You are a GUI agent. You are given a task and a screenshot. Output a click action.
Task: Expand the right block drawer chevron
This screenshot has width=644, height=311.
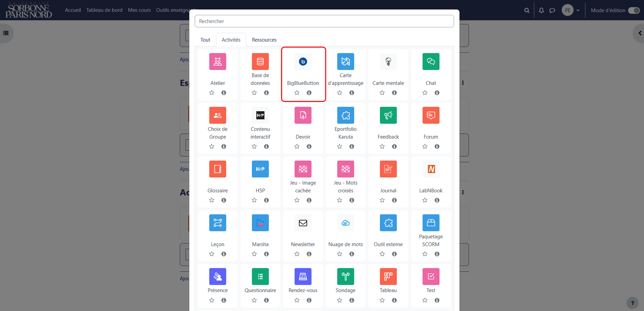tap(639, 33)
